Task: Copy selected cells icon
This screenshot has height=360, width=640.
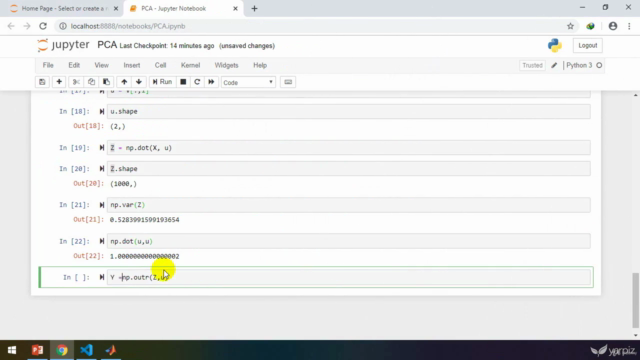Action: click(x=91, y=82)
